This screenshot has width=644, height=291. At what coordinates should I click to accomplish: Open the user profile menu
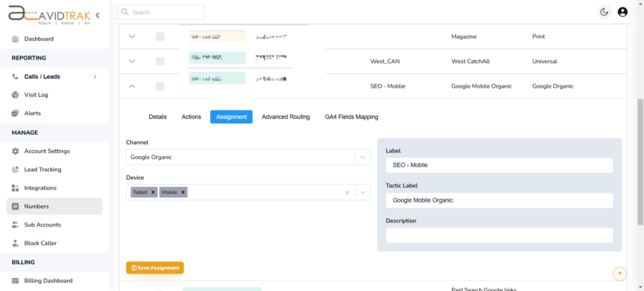(623, 12)
